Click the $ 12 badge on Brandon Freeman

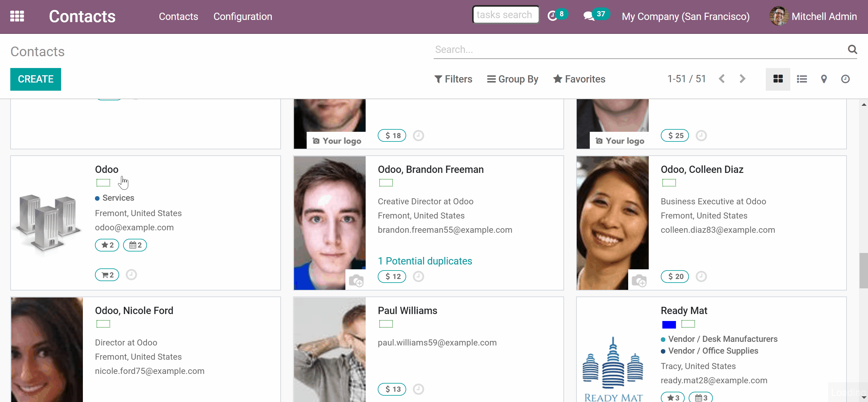392,277
